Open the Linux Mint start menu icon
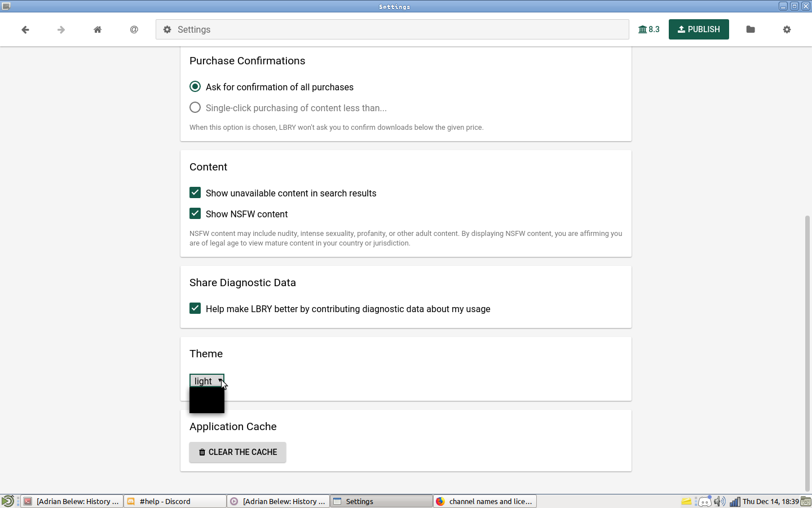 pyautogui.click(x=7, y=501)
